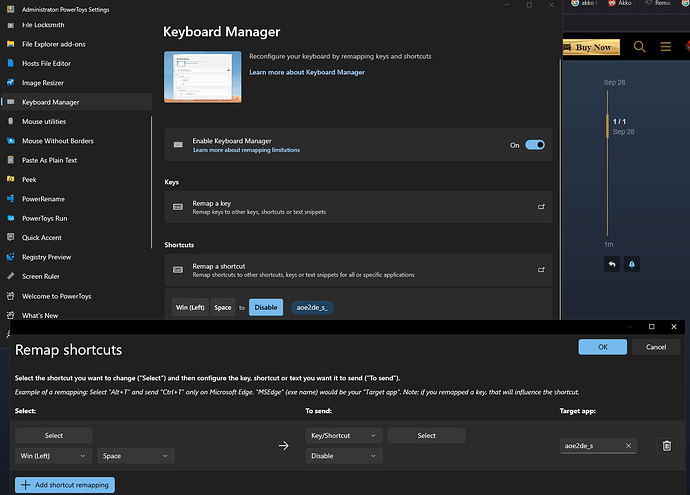The image size is (690, 495).
Task: Click Learn more about Keyboard Manager link
Action: [x=307, y=73]
